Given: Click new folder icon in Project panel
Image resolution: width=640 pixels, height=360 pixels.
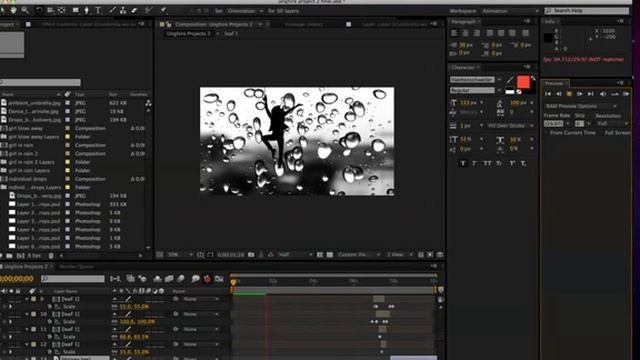Looking at the screenshot, I should [9, 256].
